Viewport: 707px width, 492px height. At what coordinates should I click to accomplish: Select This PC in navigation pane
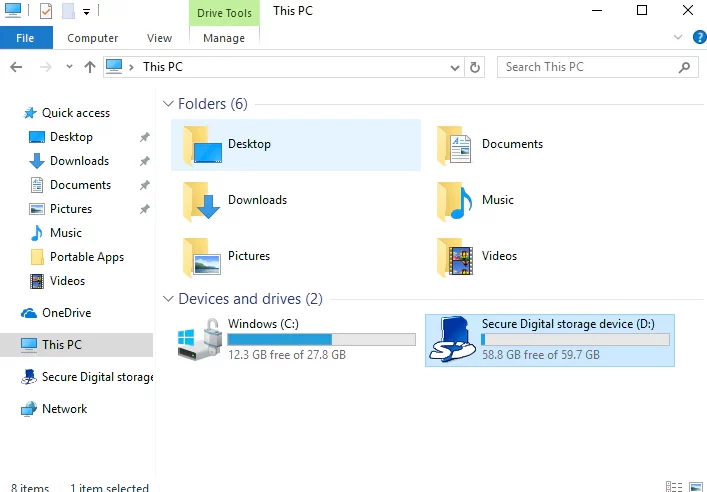tap(62, 345)
